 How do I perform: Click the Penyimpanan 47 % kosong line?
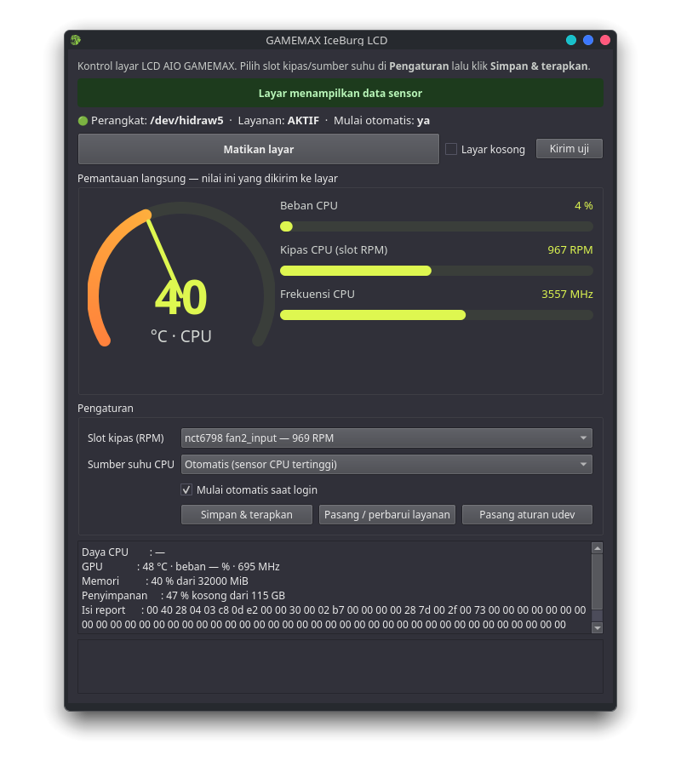183,596
